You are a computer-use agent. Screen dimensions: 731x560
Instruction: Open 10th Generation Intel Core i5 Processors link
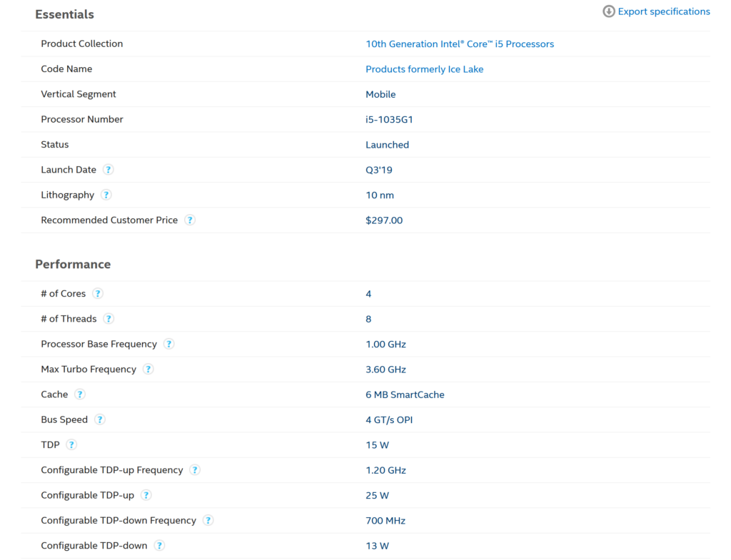pos(460,44)
